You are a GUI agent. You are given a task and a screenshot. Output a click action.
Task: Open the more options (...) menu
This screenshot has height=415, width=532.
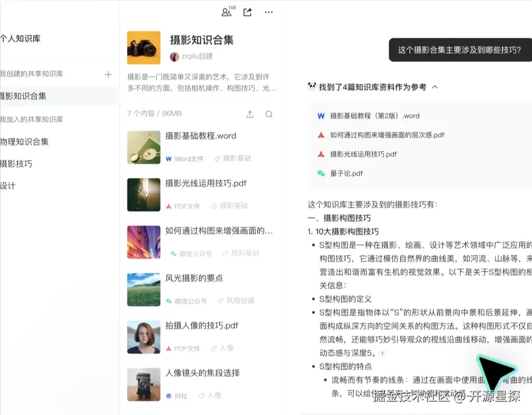click(x=269, y=12)
